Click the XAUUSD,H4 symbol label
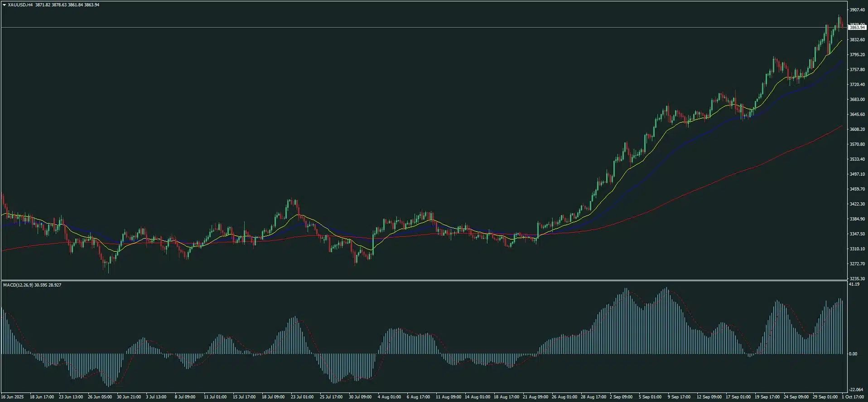Screen dimensions: 868x402 pyautogui.click(x=20, y=5)
